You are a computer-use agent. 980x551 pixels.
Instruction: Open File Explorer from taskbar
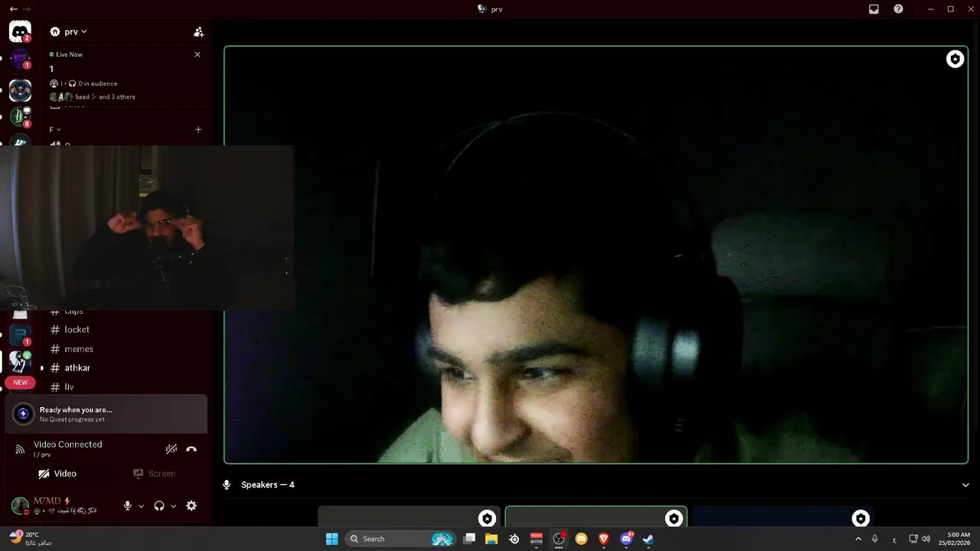click(x=492, y=539)
